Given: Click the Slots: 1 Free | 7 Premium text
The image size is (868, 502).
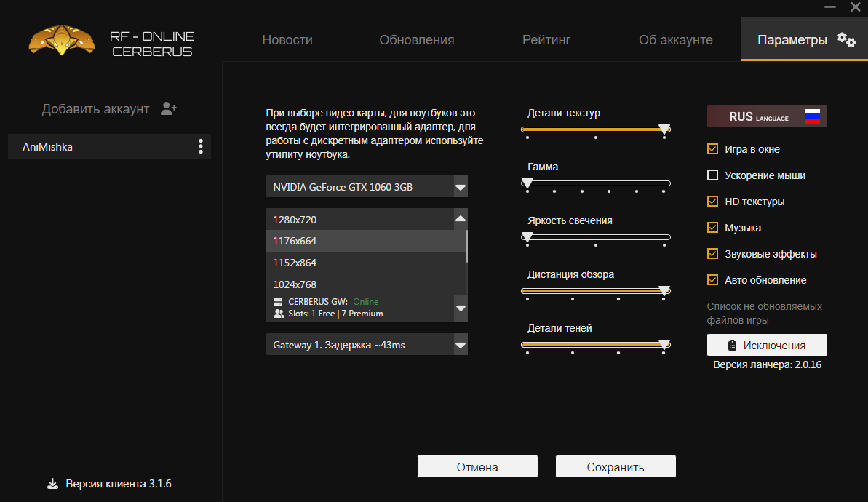Looking at the screenshot, I should [x=335, y=314].
